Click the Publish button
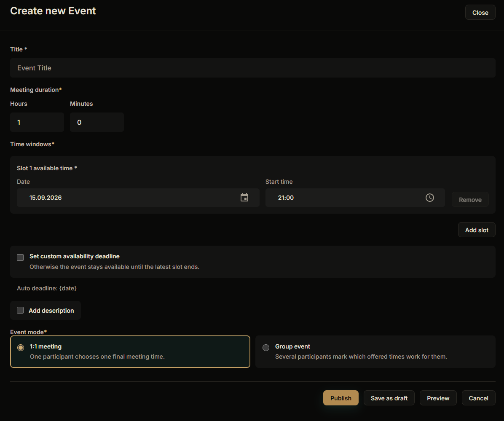The image size is (504, 421). [x=341, y=398]
